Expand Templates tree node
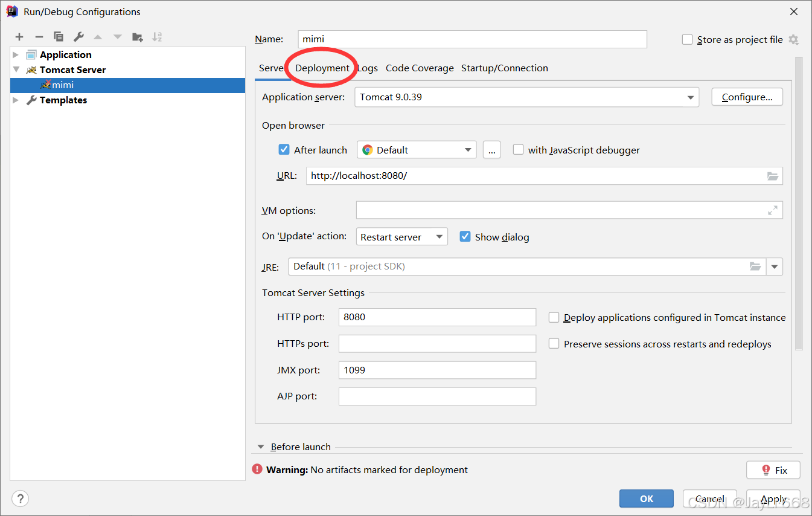812x516 pixels. [x=16, y=100]
